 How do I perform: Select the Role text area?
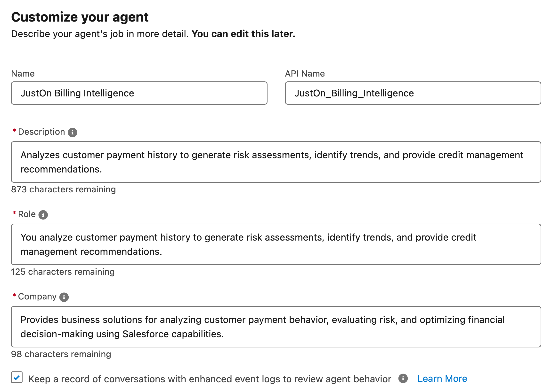pos(276,244)
